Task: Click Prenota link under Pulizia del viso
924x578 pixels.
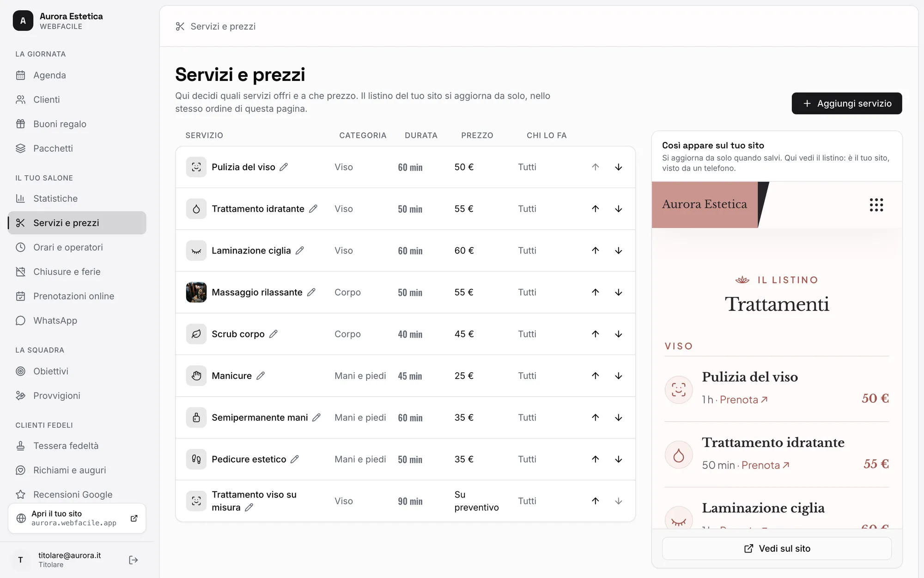Action: [743, 400]
